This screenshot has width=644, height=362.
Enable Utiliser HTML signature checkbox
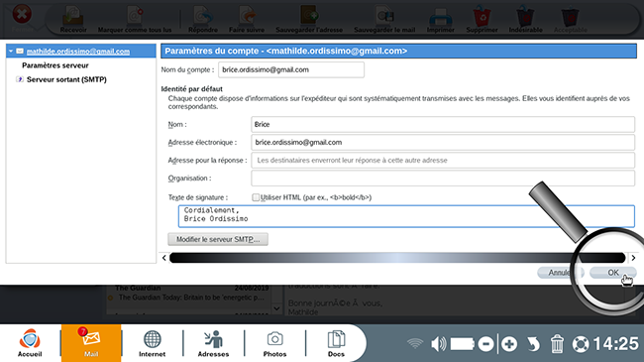(x=256, y=197)
